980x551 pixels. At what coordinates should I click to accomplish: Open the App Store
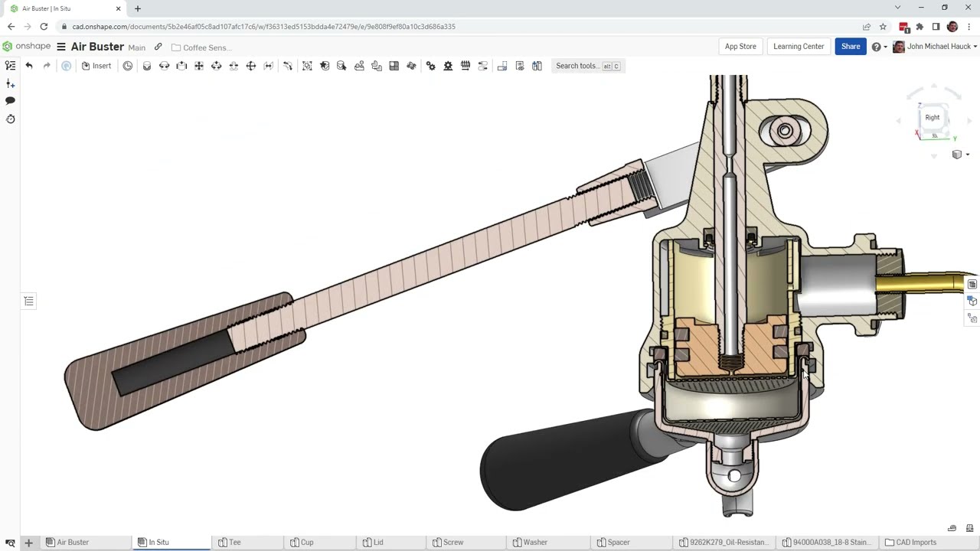[x=740, y=47]
